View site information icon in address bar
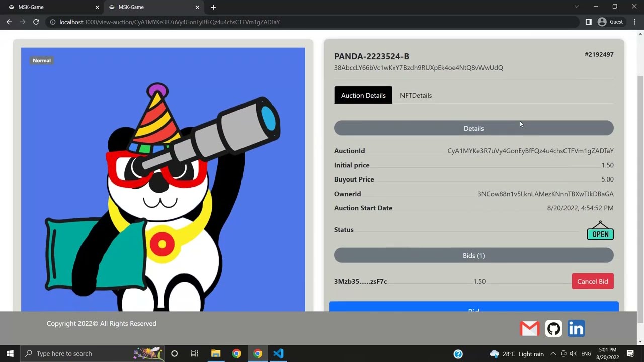 pos(52,22)
